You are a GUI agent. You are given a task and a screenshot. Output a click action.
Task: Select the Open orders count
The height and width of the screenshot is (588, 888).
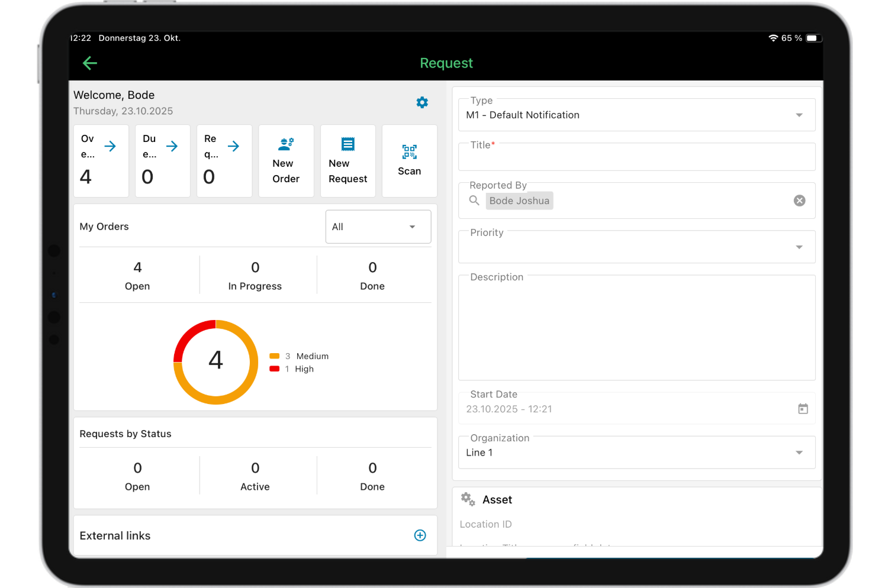(x=137, y=275)
